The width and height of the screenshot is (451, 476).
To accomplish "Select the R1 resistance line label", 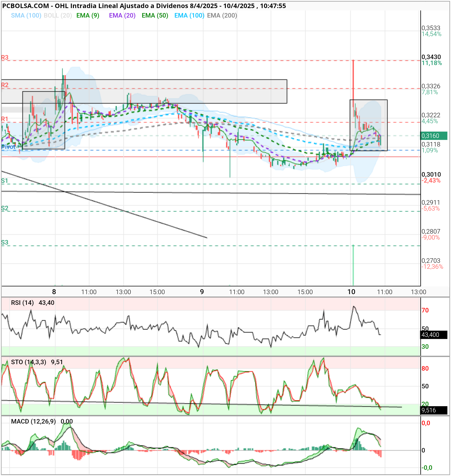I will (5, 119).
